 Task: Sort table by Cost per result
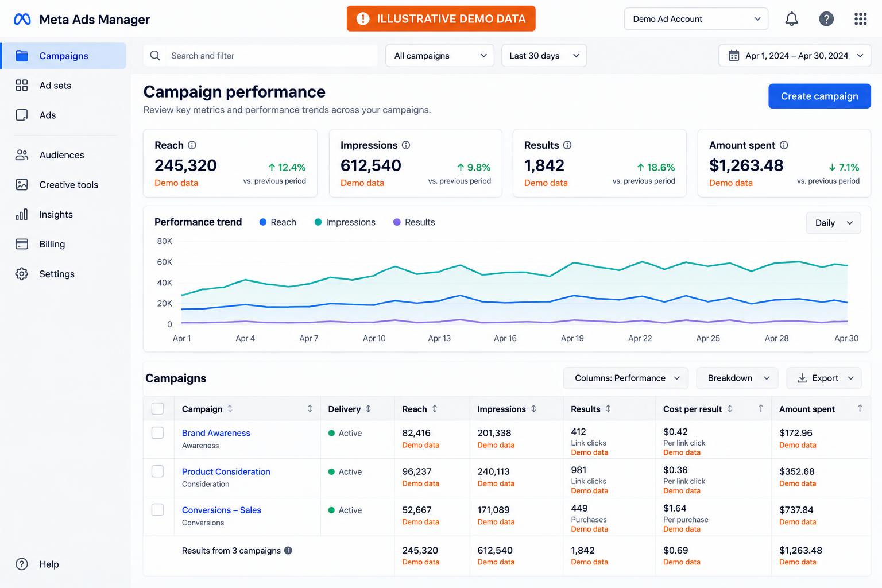[730, 409]
